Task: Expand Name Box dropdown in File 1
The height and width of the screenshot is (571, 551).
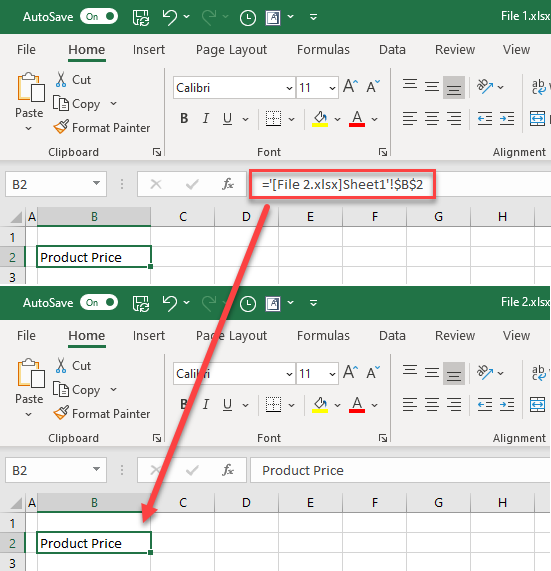Action: (x=96, y=183)
